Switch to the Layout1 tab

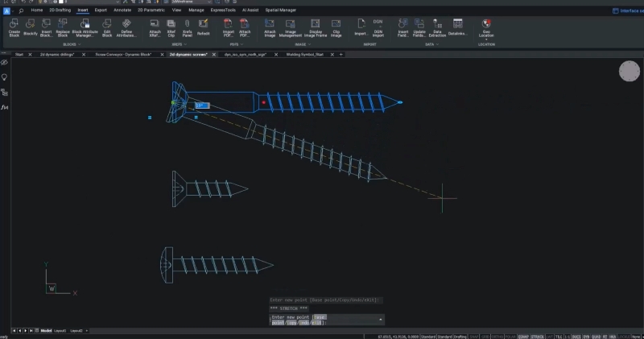click(x=60, y=331)
